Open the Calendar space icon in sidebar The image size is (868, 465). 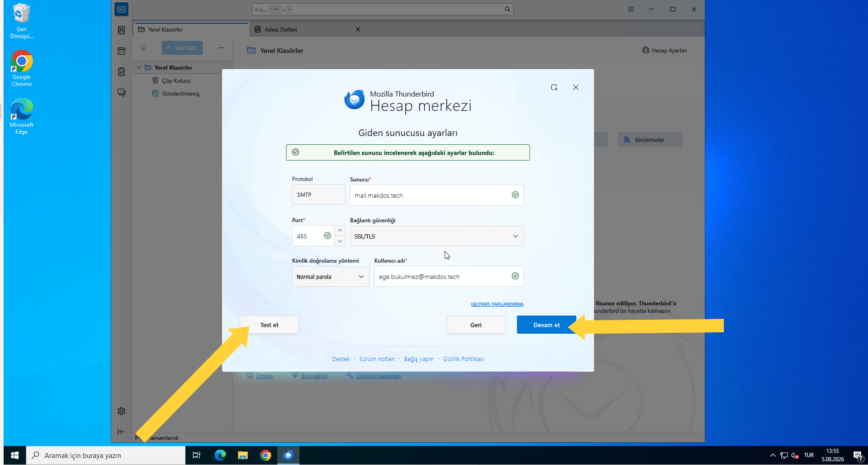pyautogui.click(x=121, y=51)
